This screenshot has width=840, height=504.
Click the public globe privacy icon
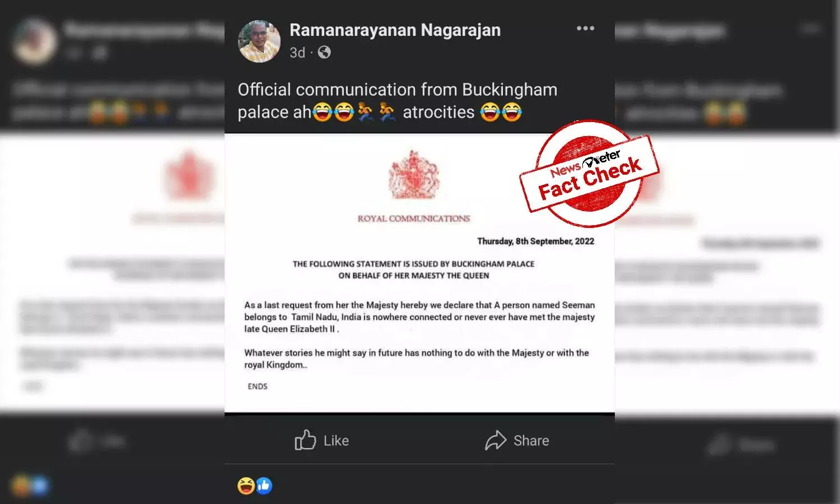tap(324, 52)
